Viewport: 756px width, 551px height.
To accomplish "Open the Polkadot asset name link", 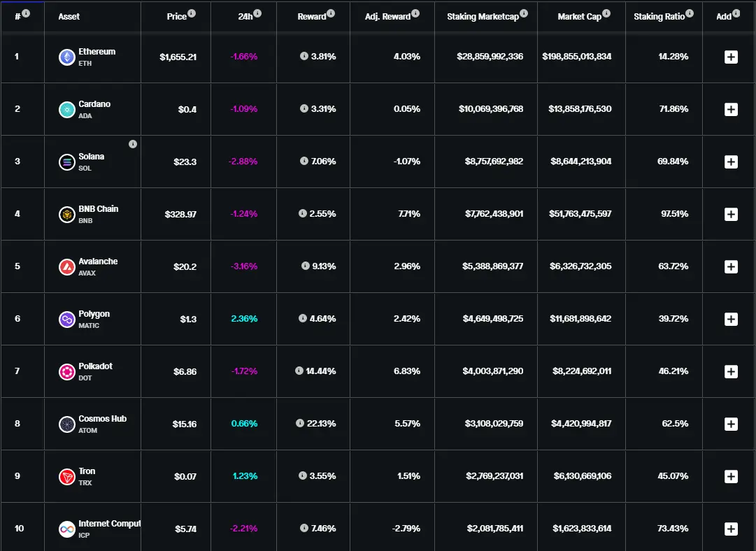I will point(96,366).
